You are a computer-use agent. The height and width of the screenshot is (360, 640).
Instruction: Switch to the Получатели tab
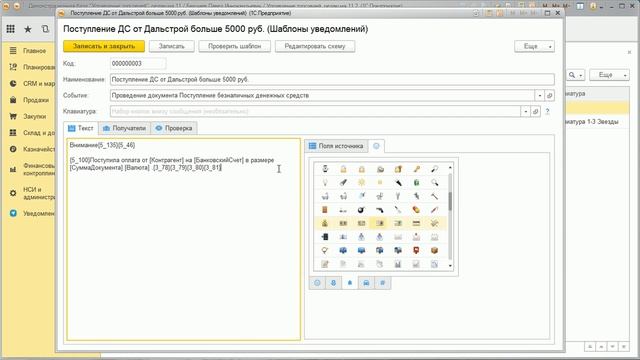click(x=124, y=128)
